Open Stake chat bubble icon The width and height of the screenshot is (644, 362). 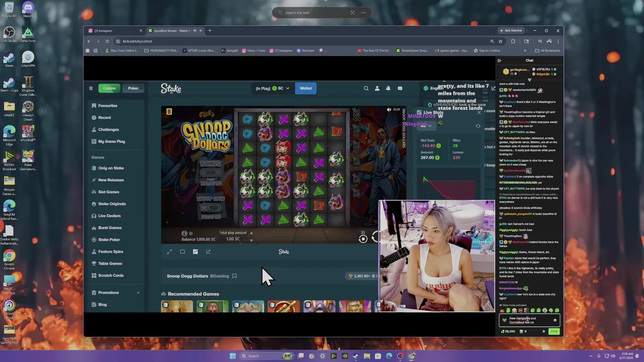click(400, 88)
